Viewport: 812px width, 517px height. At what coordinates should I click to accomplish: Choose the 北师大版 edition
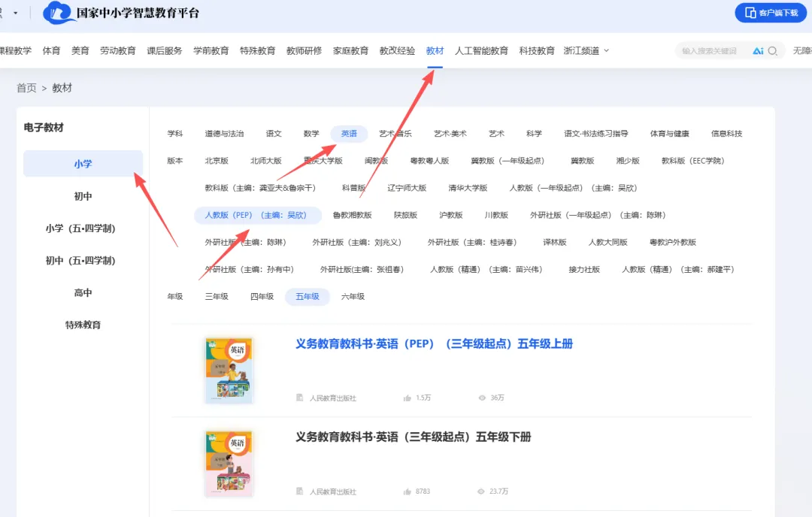pyautogui.click(x=265, y=160)
